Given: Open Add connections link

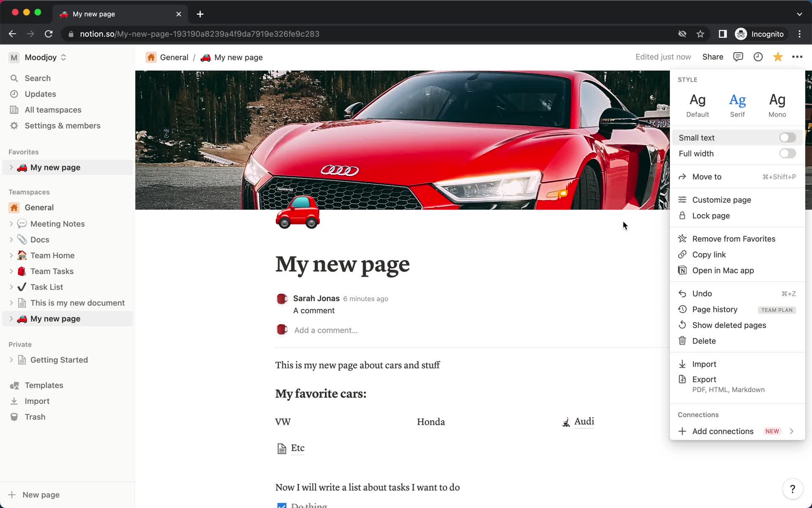Looking at the screenshot, I should 723,431.
